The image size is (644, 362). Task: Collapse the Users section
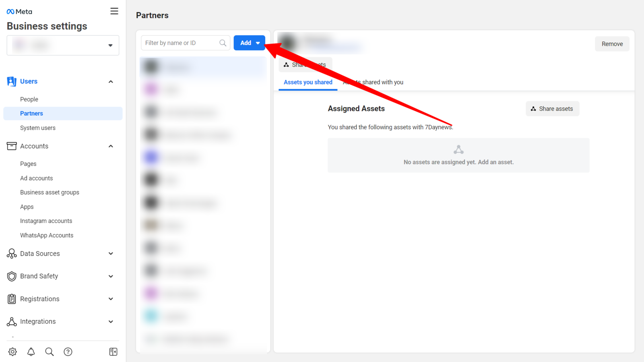click(x=111, y=82)
